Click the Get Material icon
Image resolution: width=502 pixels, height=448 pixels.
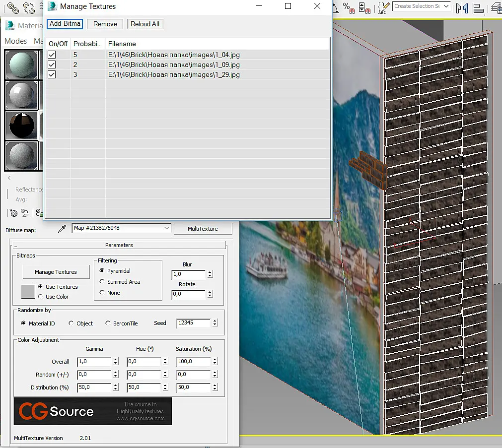pyautogui.click(x=13, y=213)
